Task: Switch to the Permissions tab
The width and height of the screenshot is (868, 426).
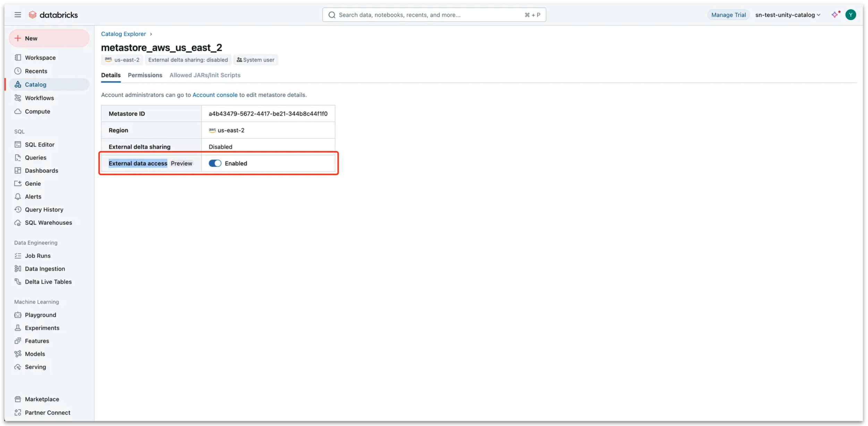Action: pyautogui.click(x=145, y=75)
